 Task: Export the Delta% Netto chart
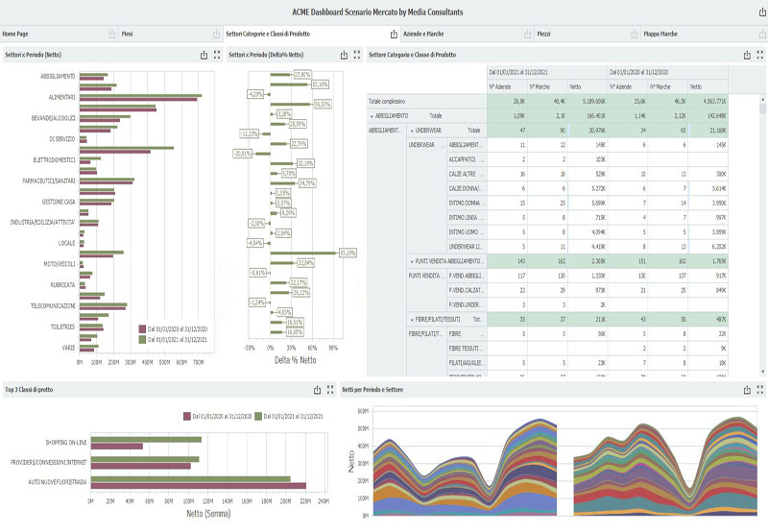click(x=343, y=56)
